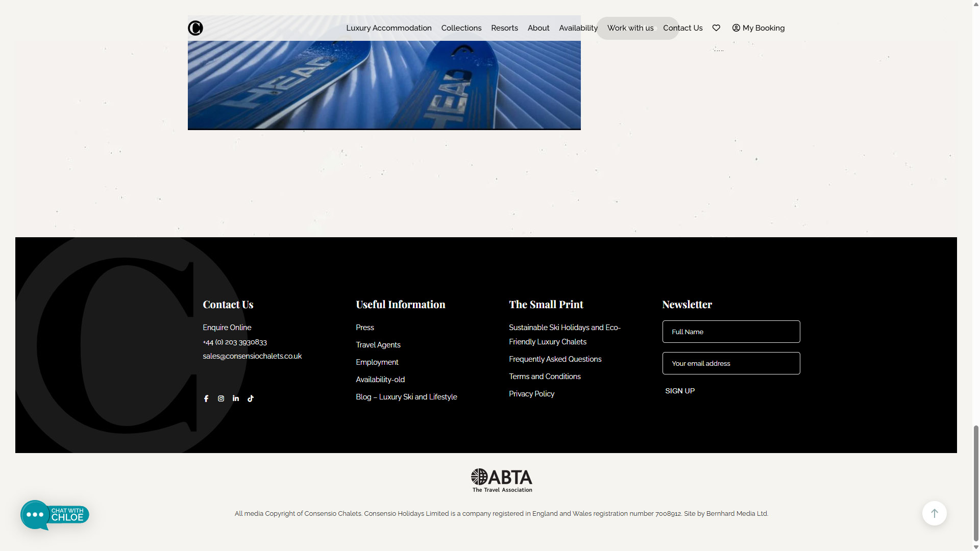
Task: Open the Facebook social icon
Action: point(206,398)
